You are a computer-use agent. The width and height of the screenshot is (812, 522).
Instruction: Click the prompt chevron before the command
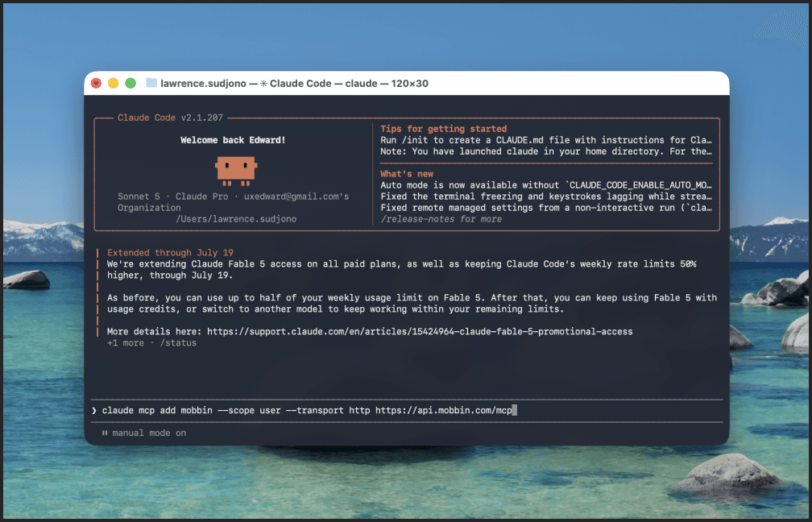point(94,411)
